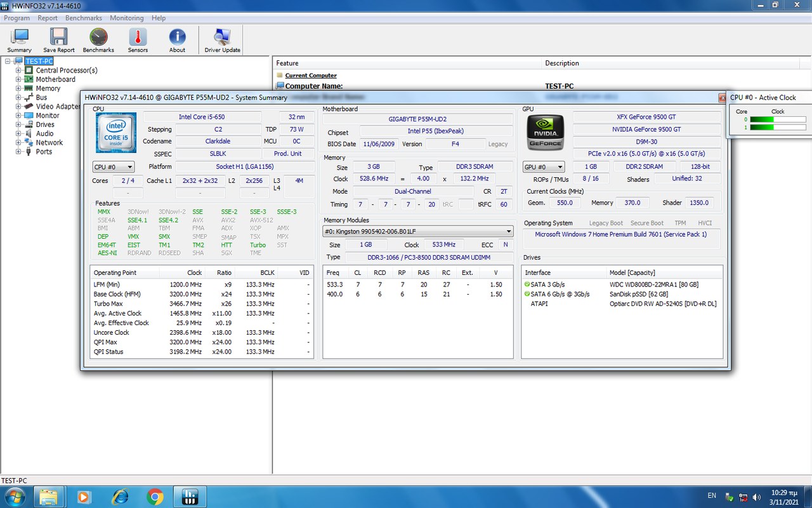Viewport: 812px width, 508px height.
Task: Open the Memory Modules Kingston dropdown
Action: (x=418, y=232)
